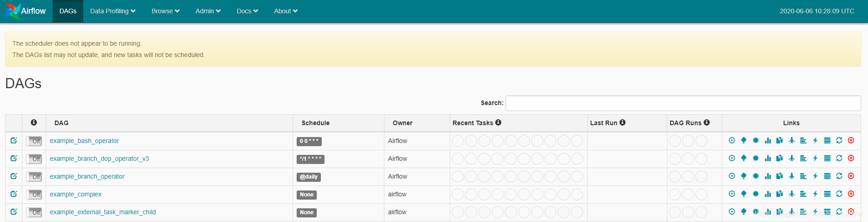The width and height of the screenshot is (868, 222).
Task: Switch on example_external_task_marker_child DAG
Action: 34,212
